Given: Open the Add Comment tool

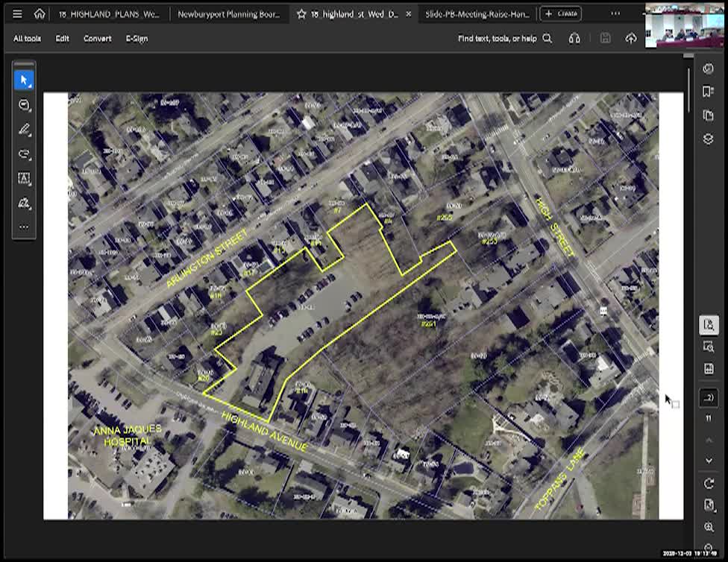Looking at the screenshot, I should pyautogui.click(x=25, y=105).
